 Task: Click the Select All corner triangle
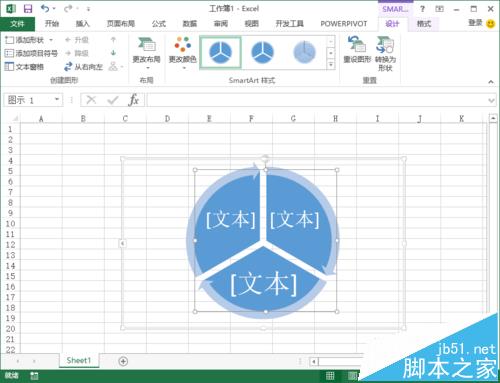point(15,118)
